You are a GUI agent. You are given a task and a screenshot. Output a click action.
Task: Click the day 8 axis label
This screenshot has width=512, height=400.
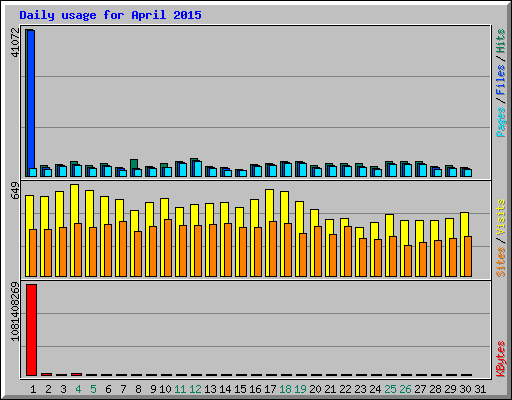point(138,389)
